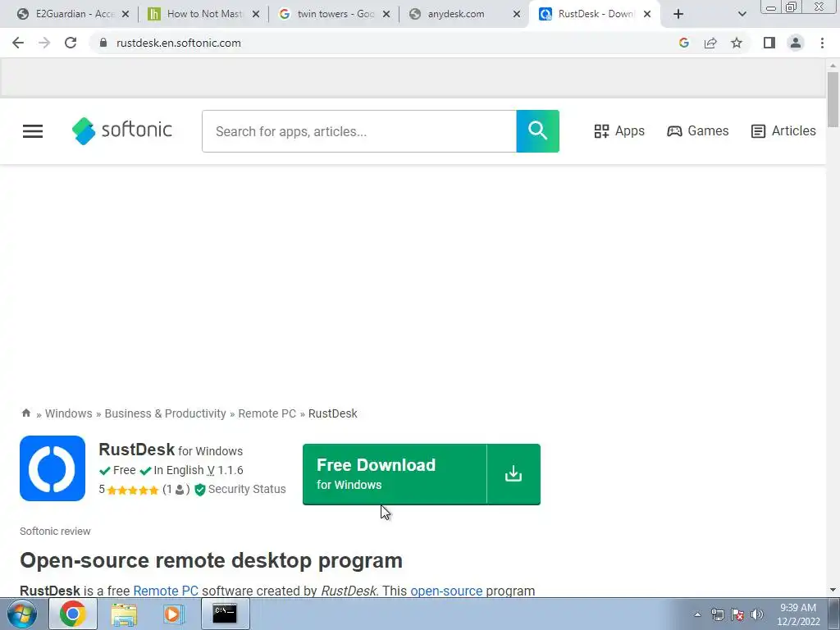Viewport: 840px width, 630px height.
Task: Click the site lock icon
Action: pyautogui.click(x=103, y=43)
